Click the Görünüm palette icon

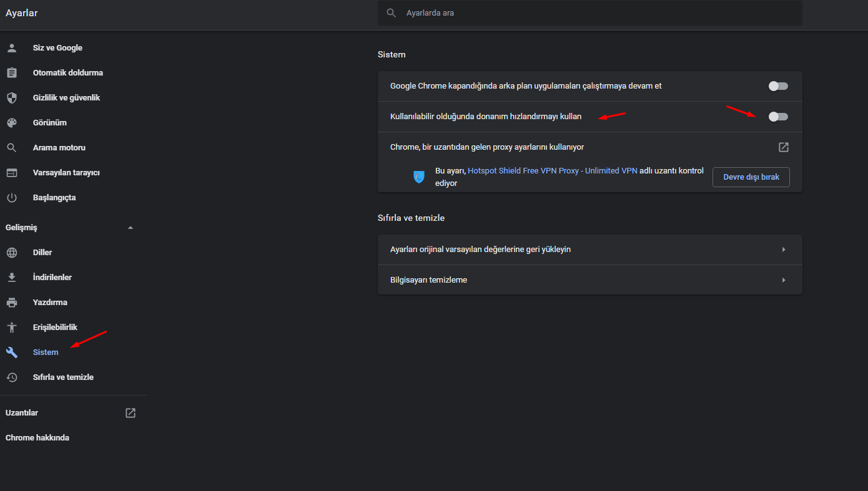tap(12, 123)
